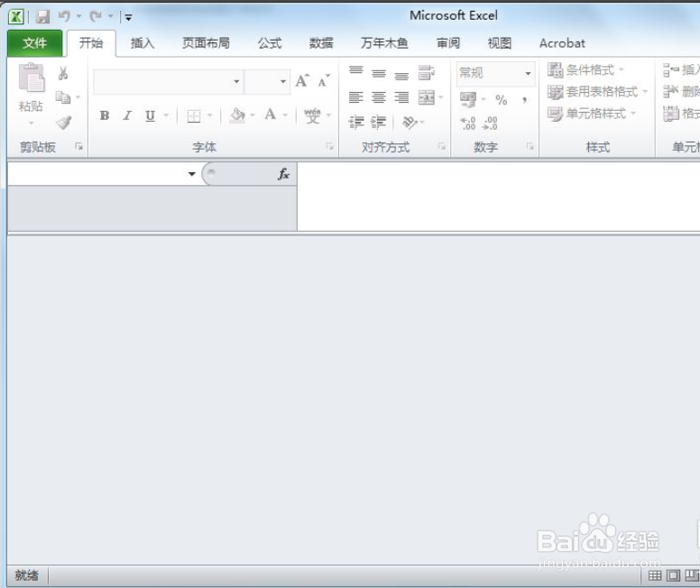Image resolution: width=700 pixels, height=588 pixels.
Task: Toggle Italic formatting
Action: click(127, 115)
